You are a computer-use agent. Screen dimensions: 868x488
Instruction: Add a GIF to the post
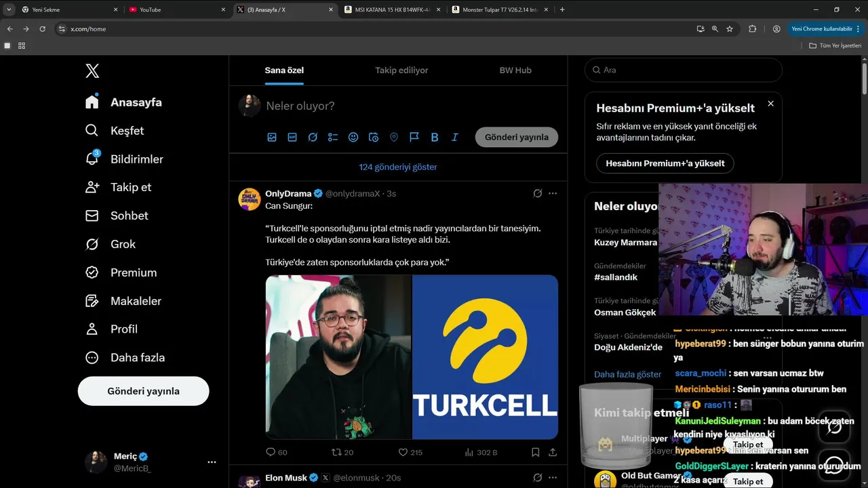292,137
